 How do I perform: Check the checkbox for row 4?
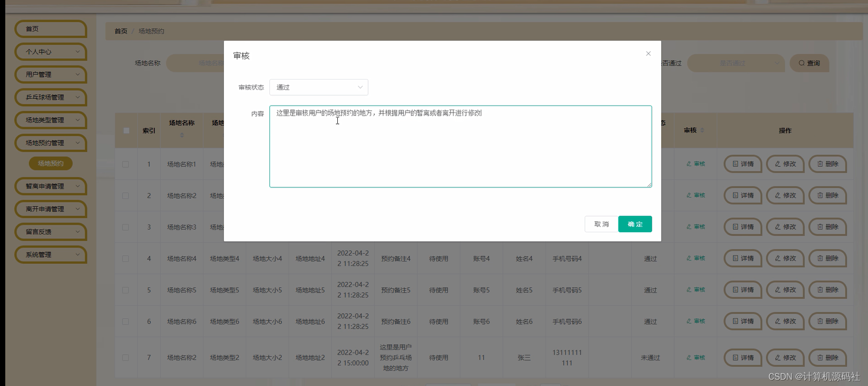click(x=125, y=259)
